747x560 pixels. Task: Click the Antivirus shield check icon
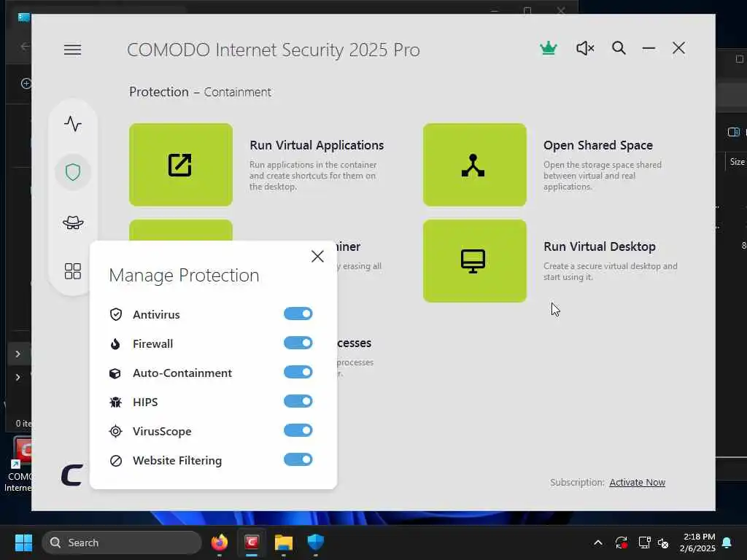point(116,314)
